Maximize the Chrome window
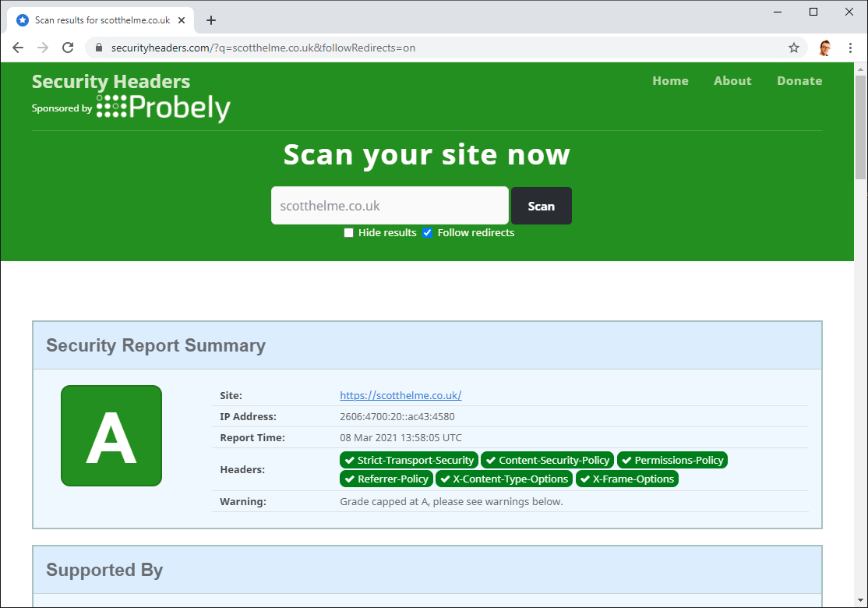Image resolution: width=868 pixels, height=608 pixels. pos(813,12)
